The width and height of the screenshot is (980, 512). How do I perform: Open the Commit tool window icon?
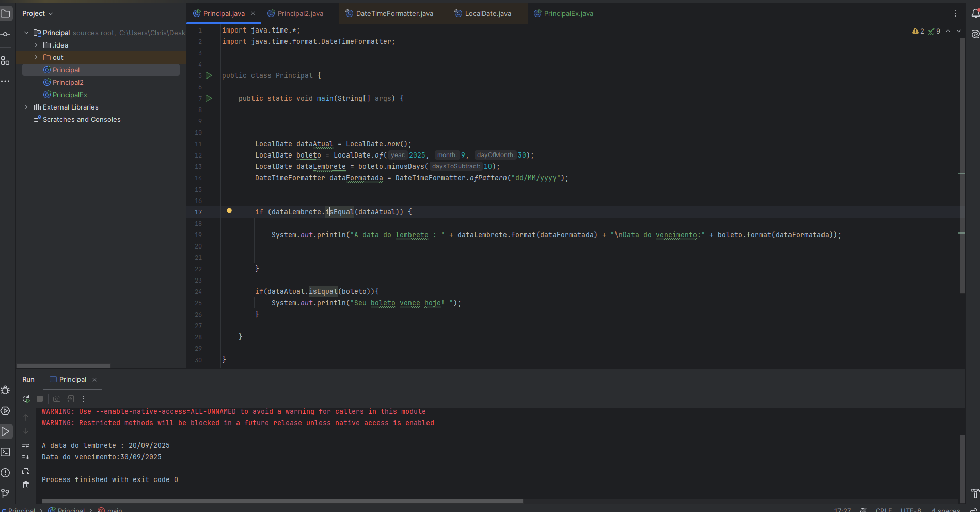point(5,34)
